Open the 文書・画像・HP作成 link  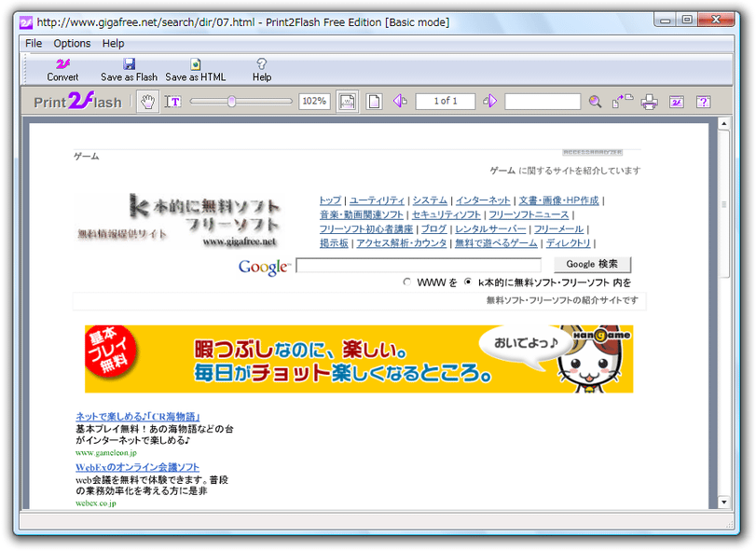click(558, 200)
